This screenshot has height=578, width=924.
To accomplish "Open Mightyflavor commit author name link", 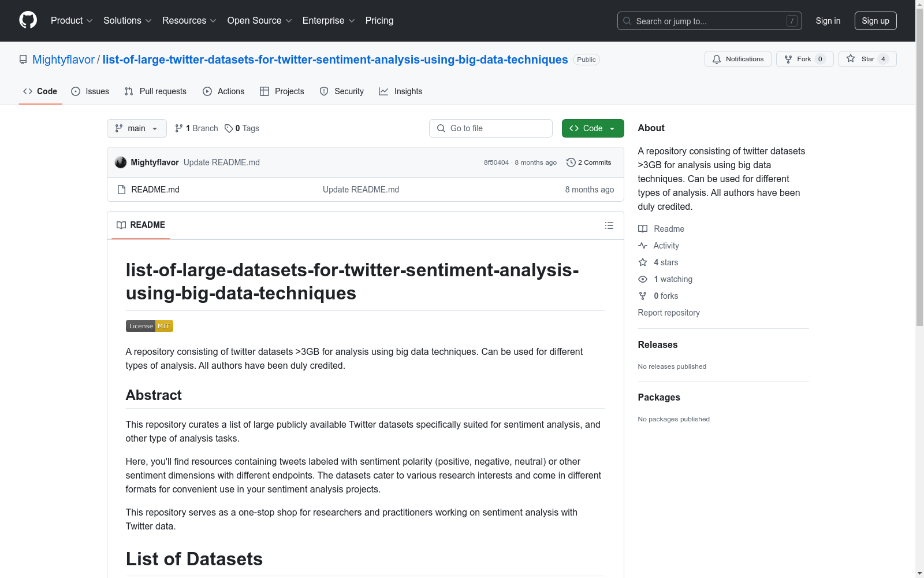I will [155, 162].
